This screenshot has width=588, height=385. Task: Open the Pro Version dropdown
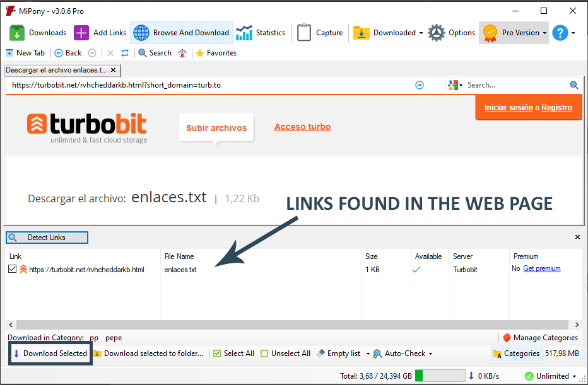point(544,33)
